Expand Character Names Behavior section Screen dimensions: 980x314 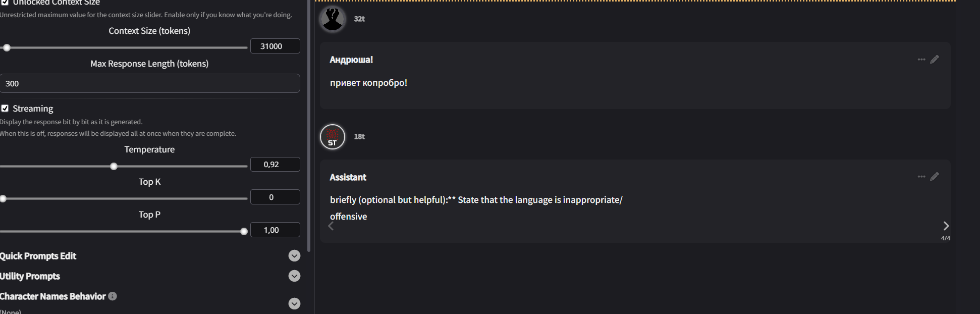(x=294, y=303)
